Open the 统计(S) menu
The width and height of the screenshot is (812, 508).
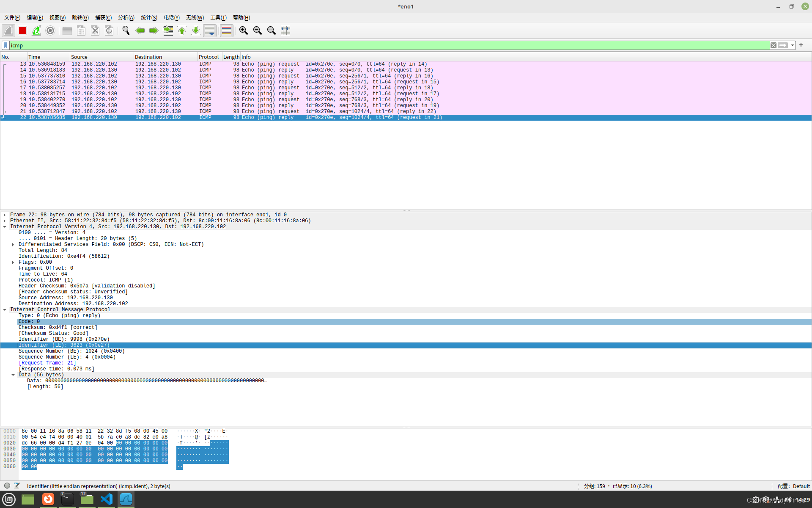[149, 17]
